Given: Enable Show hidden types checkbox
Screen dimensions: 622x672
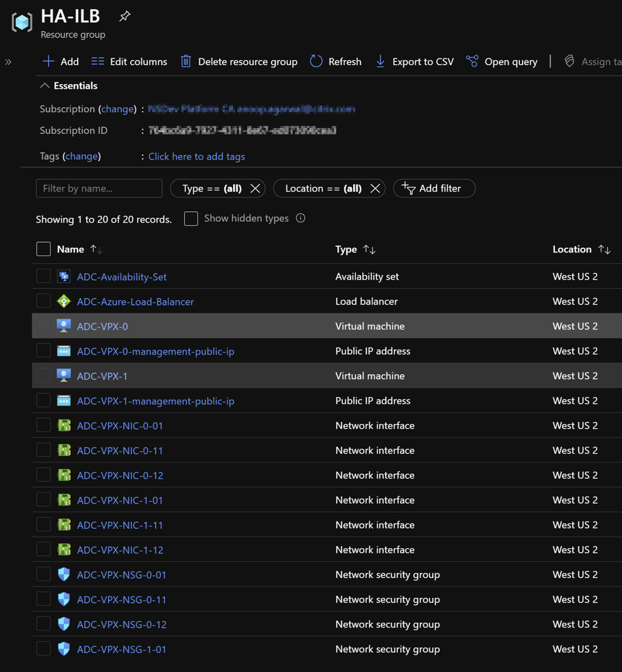Looking at the screenshot, I should point(191,219).
